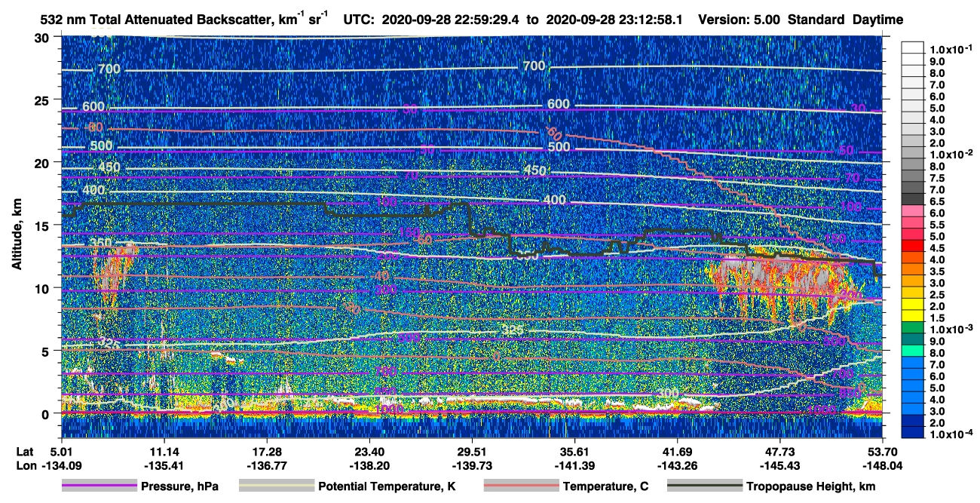Viewport: 980px width, 503px height.
Task: Click the latitude value 41.69
Action: [x=678, y=451]
